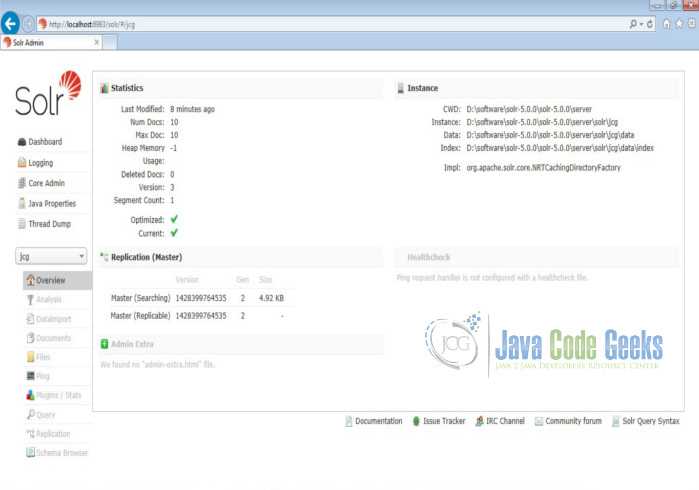Image resolution: width=699 pixels, height=490 pixels.
Task: Click the address bar URL field
Action: coord(332,24)
